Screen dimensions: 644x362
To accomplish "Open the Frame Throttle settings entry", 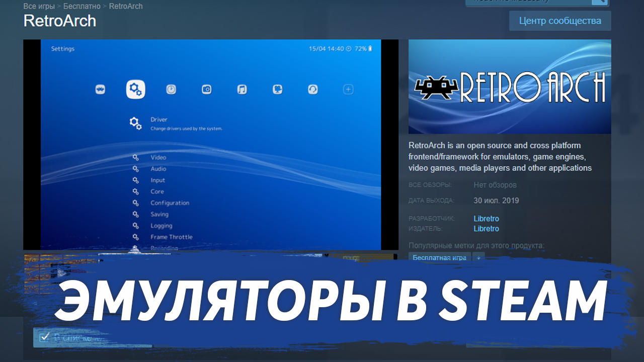I will 172,237.
